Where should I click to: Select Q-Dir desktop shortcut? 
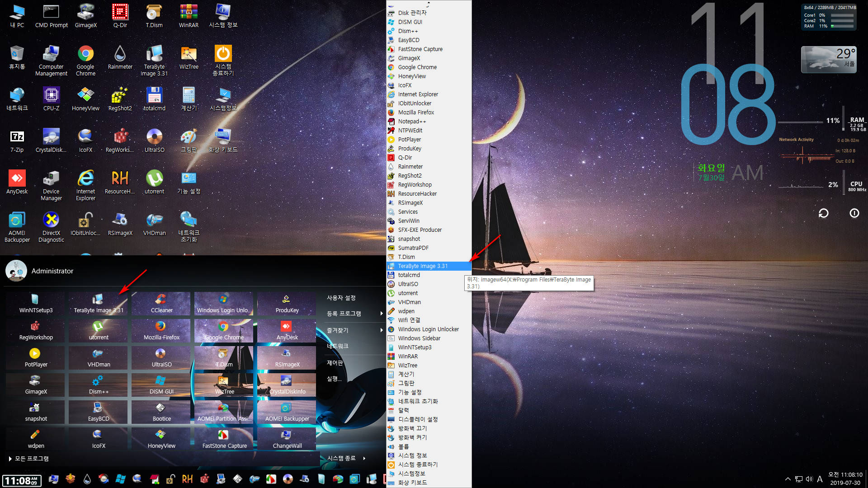(x=120, y=16)
